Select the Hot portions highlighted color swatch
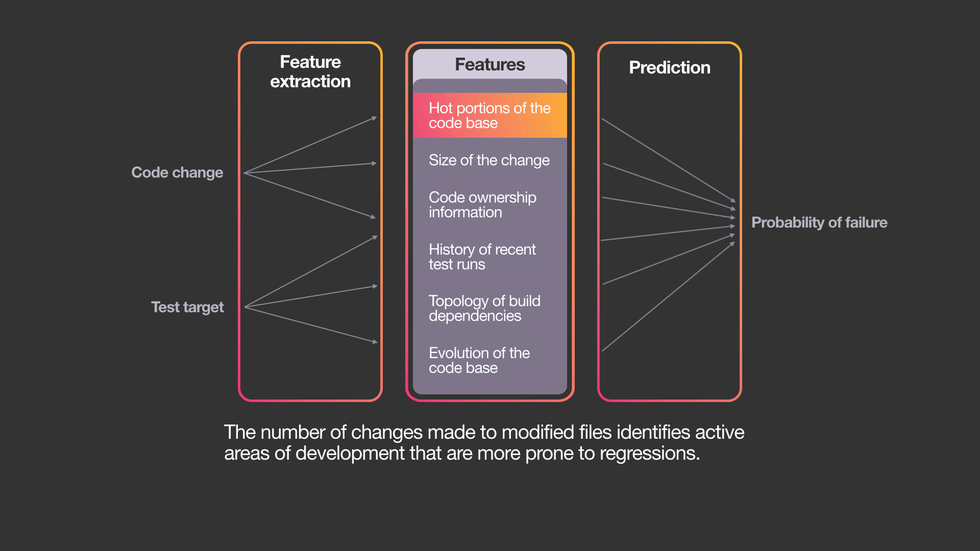Screen dimensions: 980x551 click(490, 115)
